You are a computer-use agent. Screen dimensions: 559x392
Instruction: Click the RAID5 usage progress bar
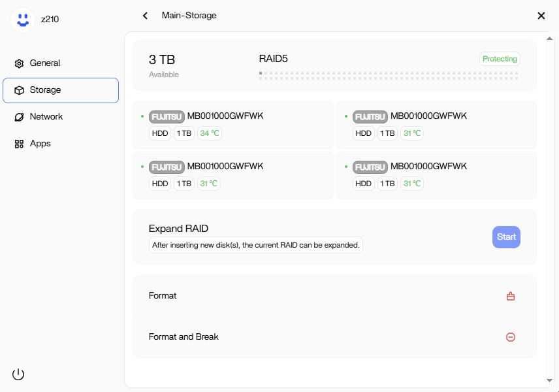point(389,76)
